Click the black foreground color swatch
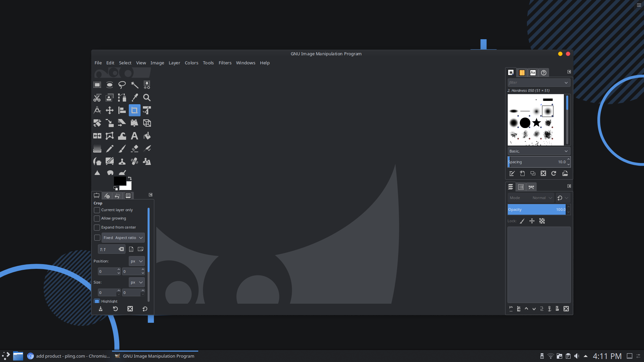Viewport: 644px width, 362px height. click(120, 181)
